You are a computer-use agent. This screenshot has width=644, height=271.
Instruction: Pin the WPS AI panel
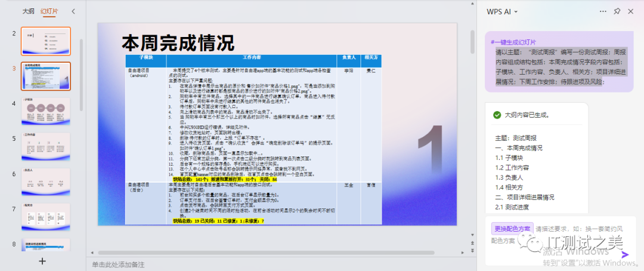[617, 11]
